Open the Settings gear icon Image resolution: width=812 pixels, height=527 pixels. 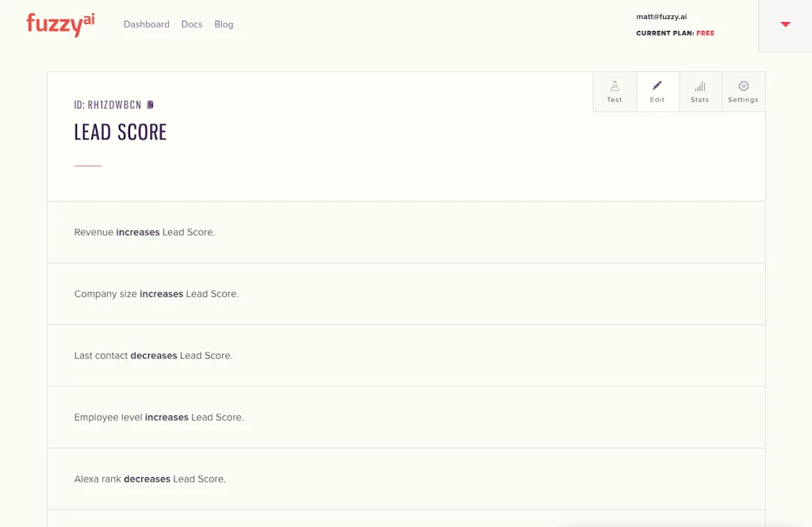click(743, 90)
